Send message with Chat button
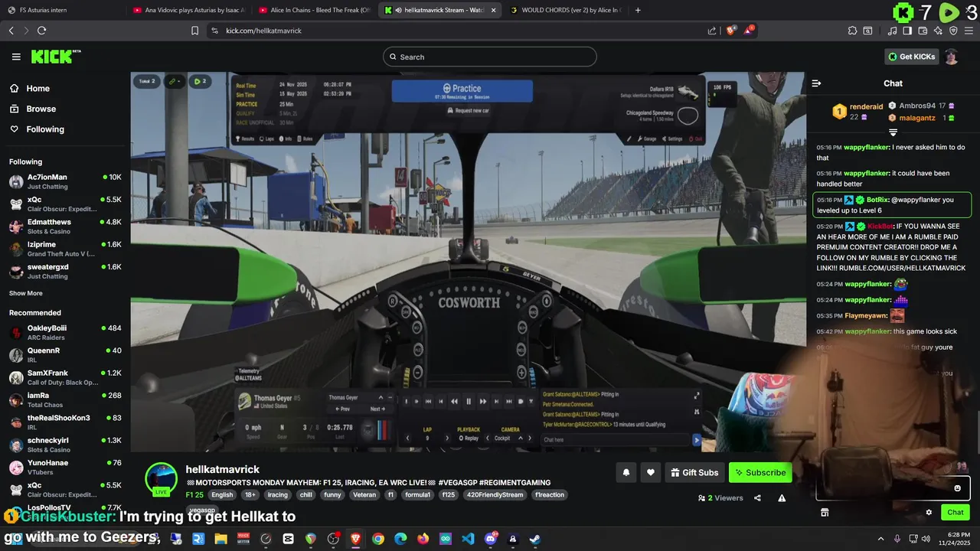 point(955,512)
